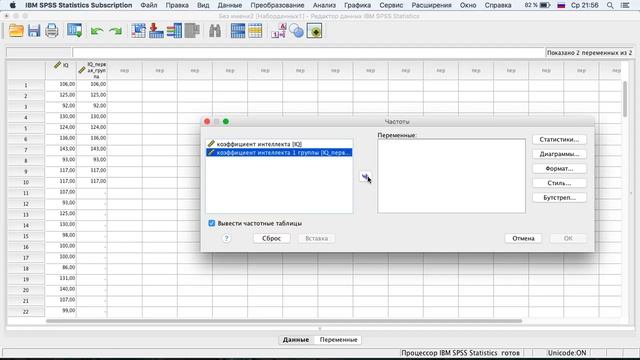Click the Go to variable icon with red arrow
The width and height of the screenshot is (640, 360).
156,31
